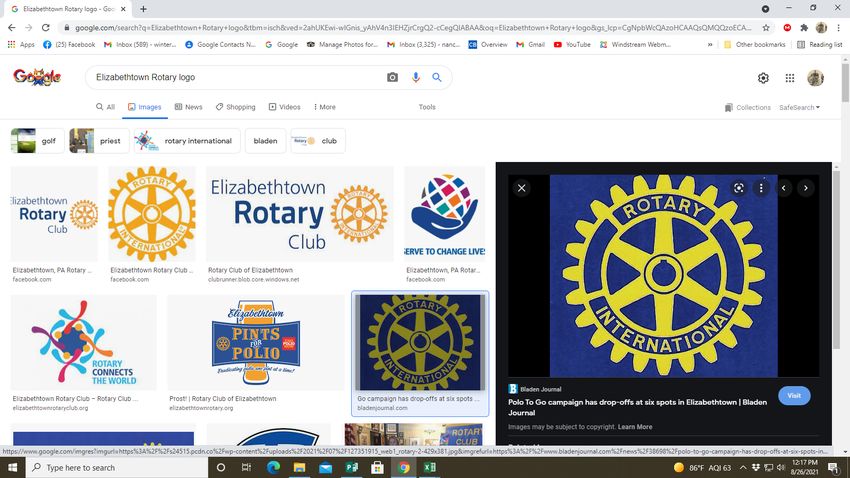This screenshot has height=478, width=850.
Task: Open the preview panel three-dot menu
Action: pos(761,188)
